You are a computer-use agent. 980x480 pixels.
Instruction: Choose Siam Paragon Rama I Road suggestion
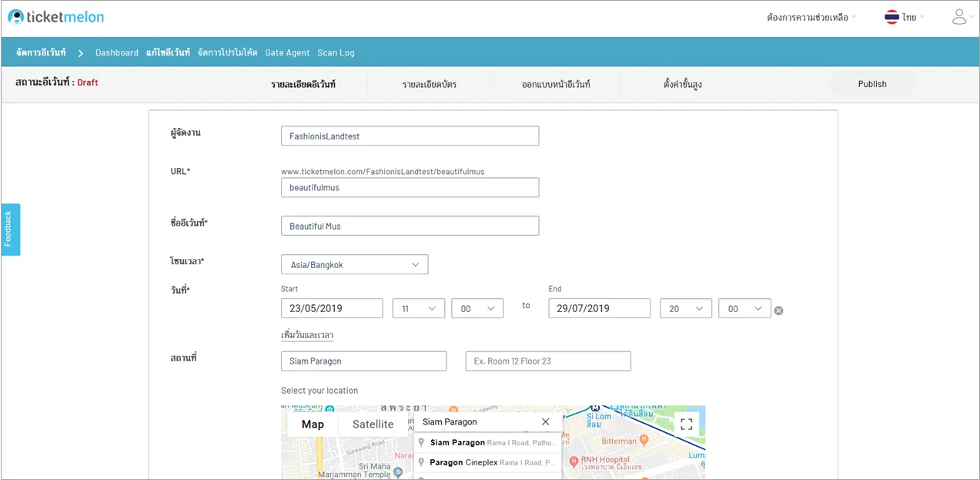(x=487, y=443)
